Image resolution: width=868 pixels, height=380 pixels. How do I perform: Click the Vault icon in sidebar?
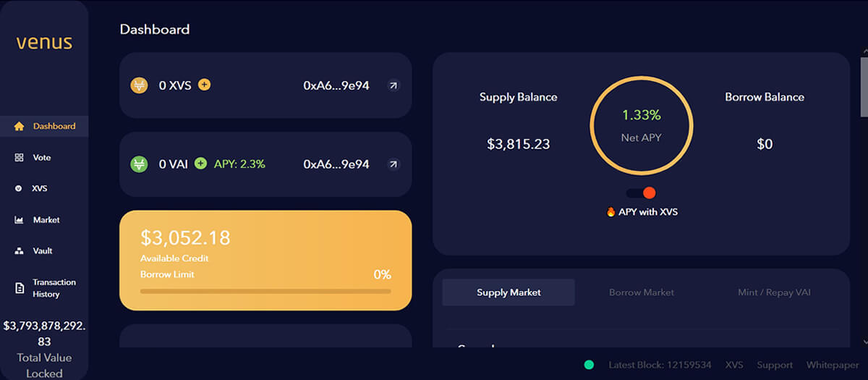point(20,250)
